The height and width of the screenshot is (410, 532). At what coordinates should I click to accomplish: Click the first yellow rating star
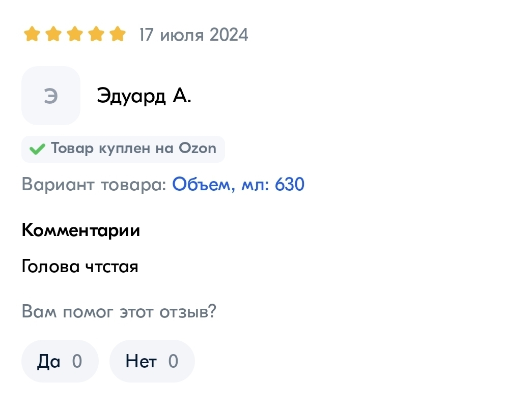tap(32, 35)
